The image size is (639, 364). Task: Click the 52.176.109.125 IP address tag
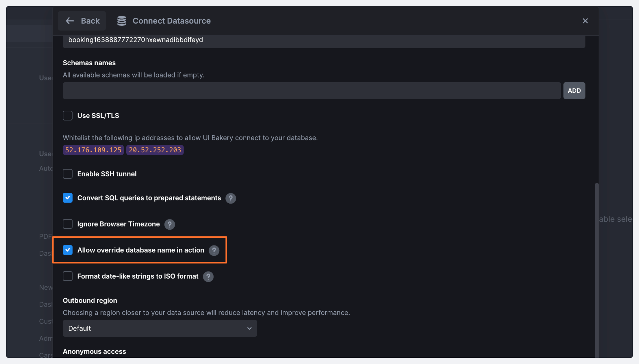tap(93, 150)
